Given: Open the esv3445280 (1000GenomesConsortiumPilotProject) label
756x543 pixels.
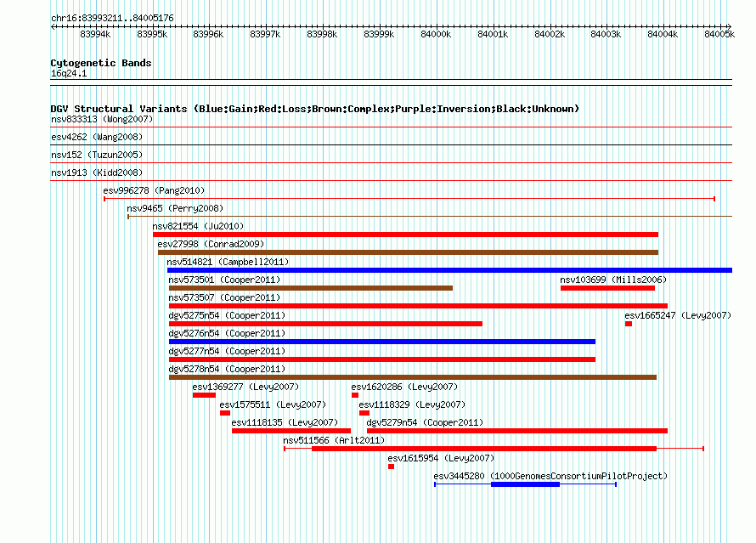Looking at the screenshot, I should [550, 476].
